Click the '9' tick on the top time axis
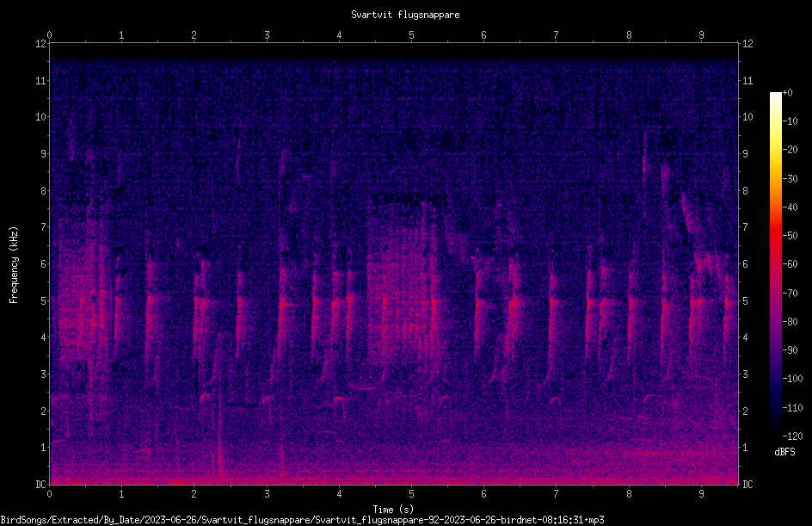Screen dimensions: 812x526 coord(701,35)
